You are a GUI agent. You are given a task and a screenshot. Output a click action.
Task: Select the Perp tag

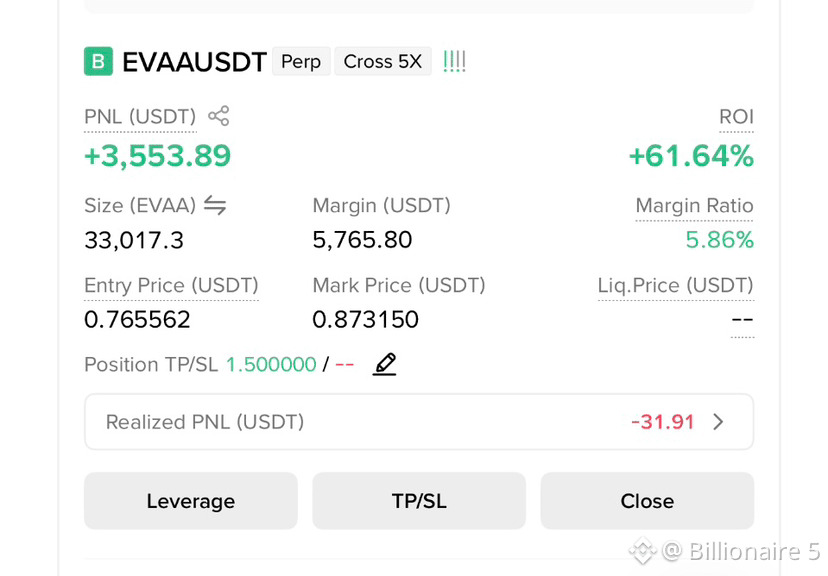click(x=301, y=61)
